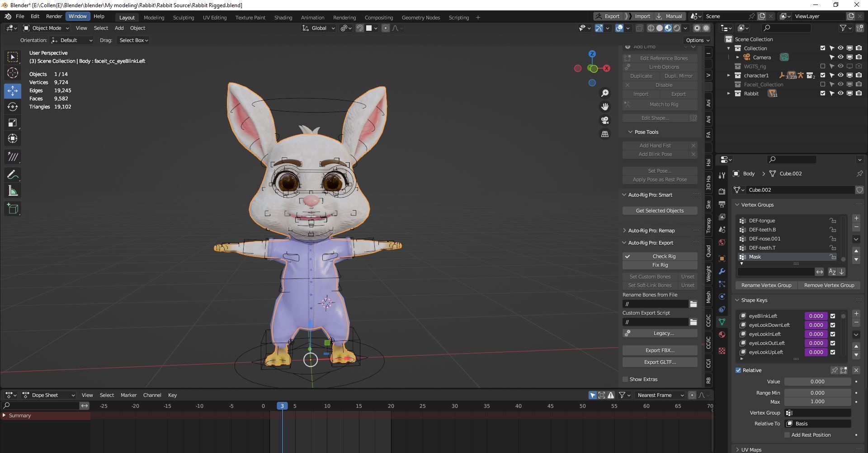The width and height of the screenshot is (868, 453).
Task: Open the Render properties tab
Action: coord(722,192)
